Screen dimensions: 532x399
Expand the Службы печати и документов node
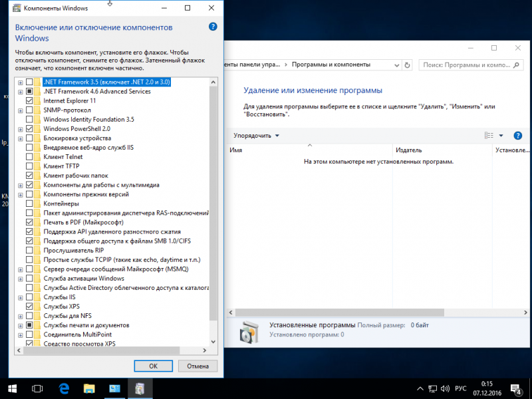pos(21,326)
